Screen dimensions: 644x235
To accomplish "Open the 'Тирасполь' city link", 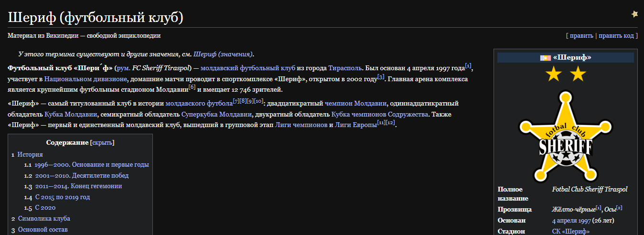I will (x=345, y=68).
